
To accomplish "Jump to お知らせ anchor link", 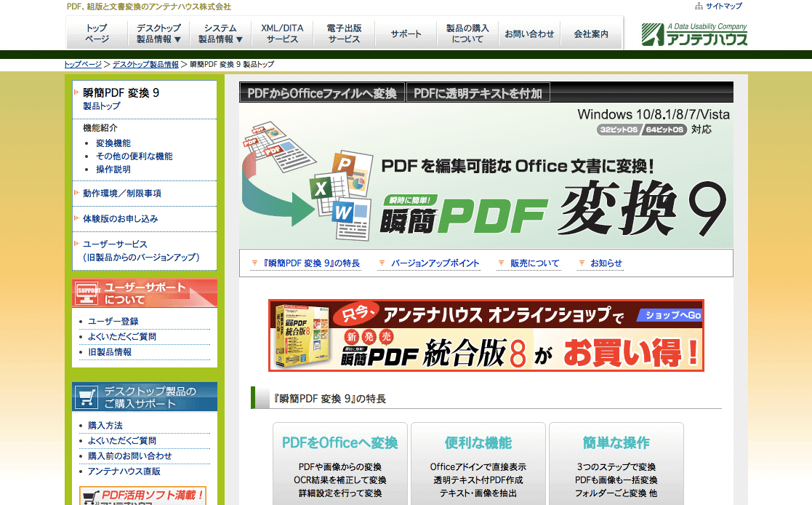I will [606, 263].
